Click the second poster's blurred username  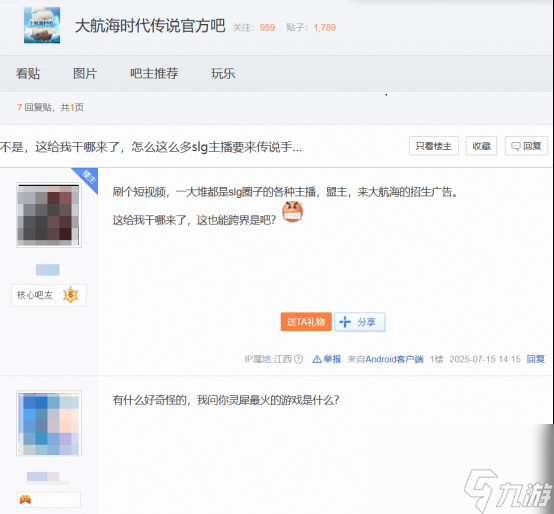(x=43, y=477)
